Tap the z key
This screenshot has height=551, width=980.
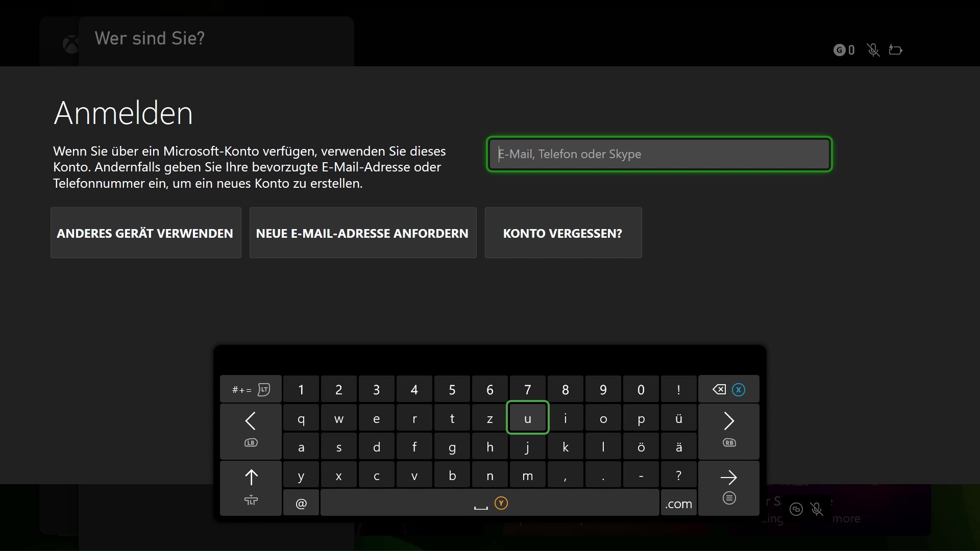pos(490,418)
